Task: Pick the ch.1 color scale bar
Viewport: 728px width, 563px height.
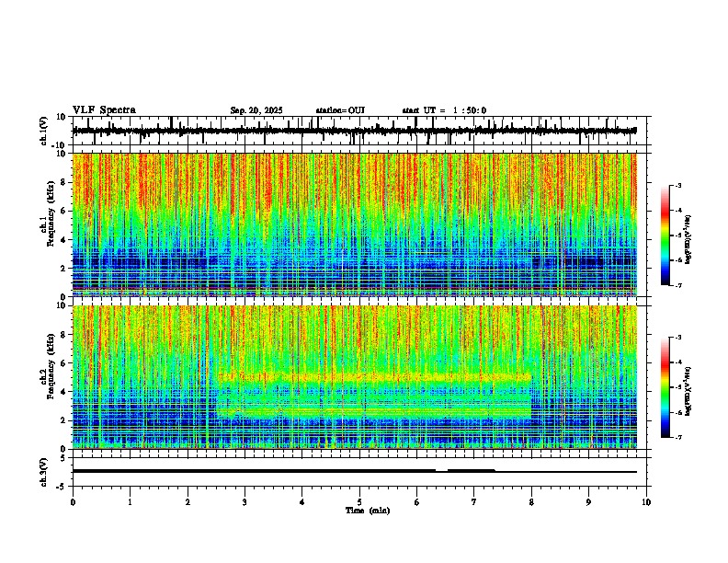Action: [x=665, y=236]
